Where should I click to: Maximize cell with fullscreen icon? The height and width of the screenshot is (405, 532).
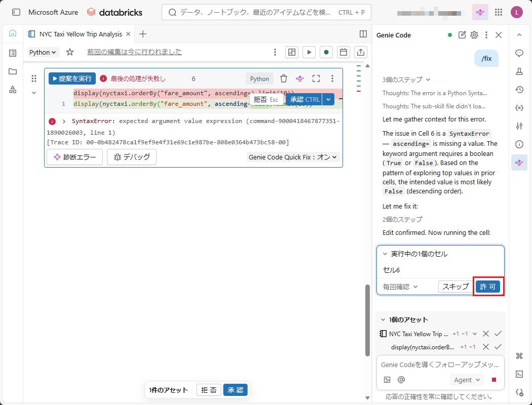pyautogui.click(x=316, y=78)
